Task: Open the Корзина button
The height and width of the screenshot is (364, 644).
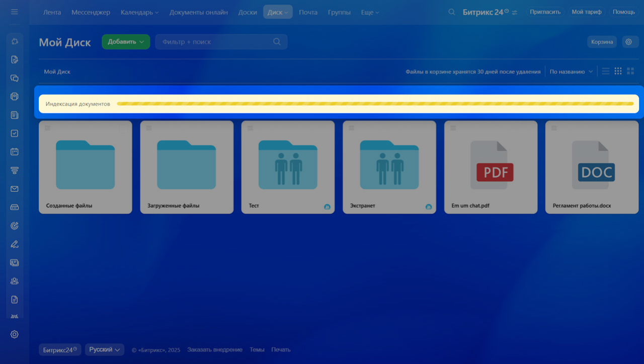Action: coord(602,42)
